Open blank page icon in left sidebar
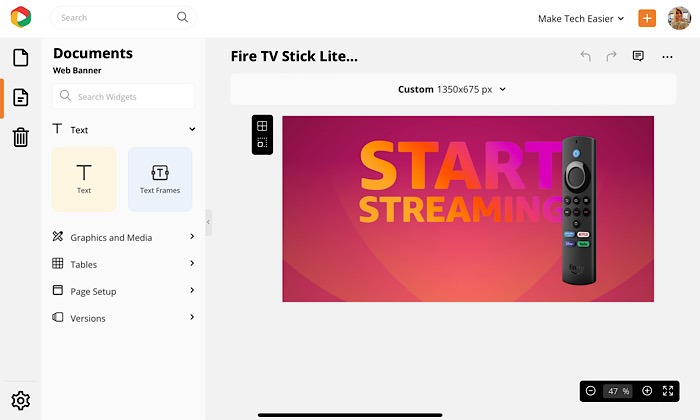This screenshot has height=420, width=700. click(21, 58)
